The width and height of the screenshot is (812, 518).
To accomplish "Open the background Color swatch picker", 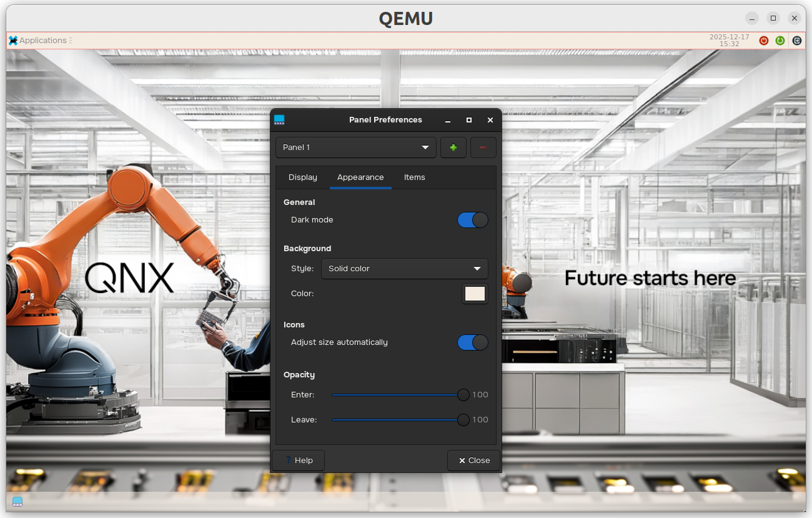I will coord(475,294).
